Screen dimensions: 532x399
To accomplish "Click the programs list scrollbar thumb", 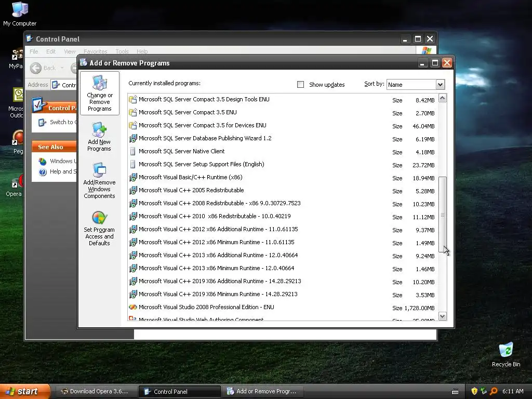I will (x=443, y=215).
